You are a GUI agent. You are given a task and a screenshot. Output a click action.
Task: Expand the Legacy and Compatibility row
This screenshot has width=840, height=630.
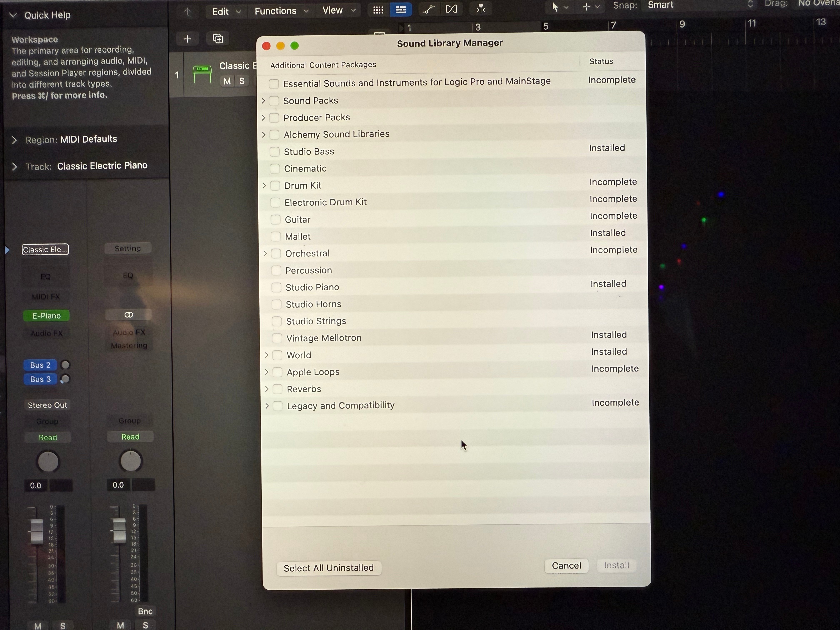tap(267, 406)
